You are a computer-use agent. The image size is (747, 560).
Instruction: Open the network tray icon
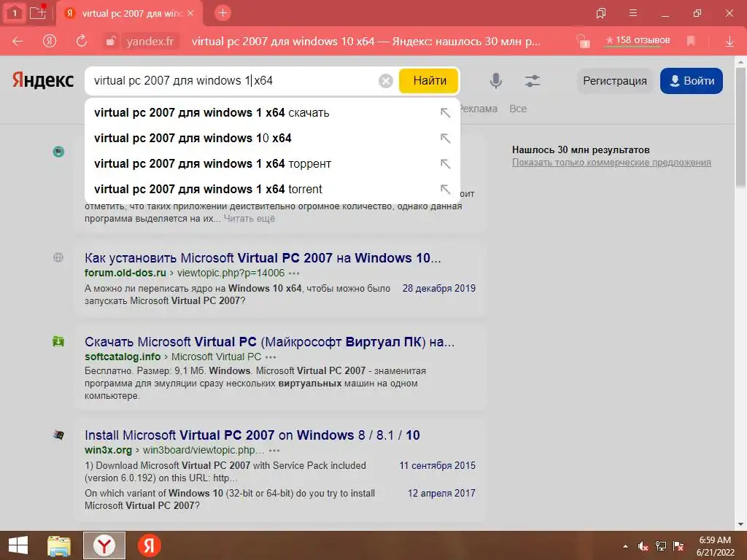click(x=660, y=546)
